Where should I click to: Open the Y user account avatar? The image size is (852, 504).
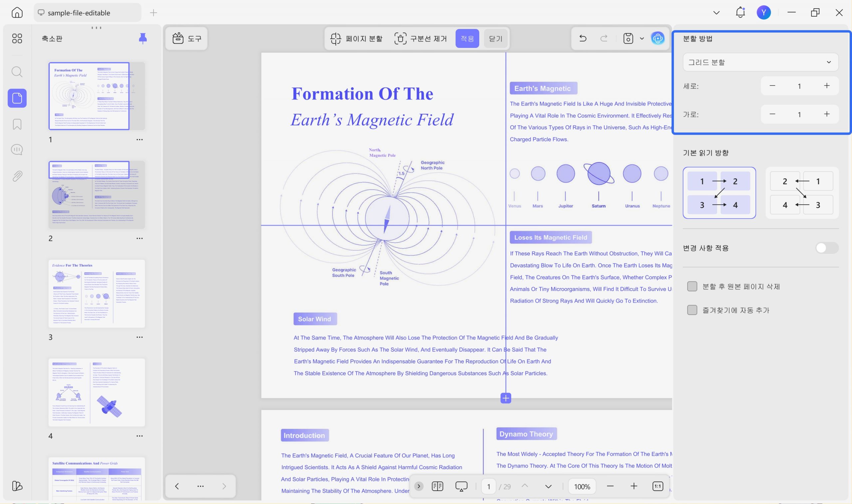click(764, 13)
